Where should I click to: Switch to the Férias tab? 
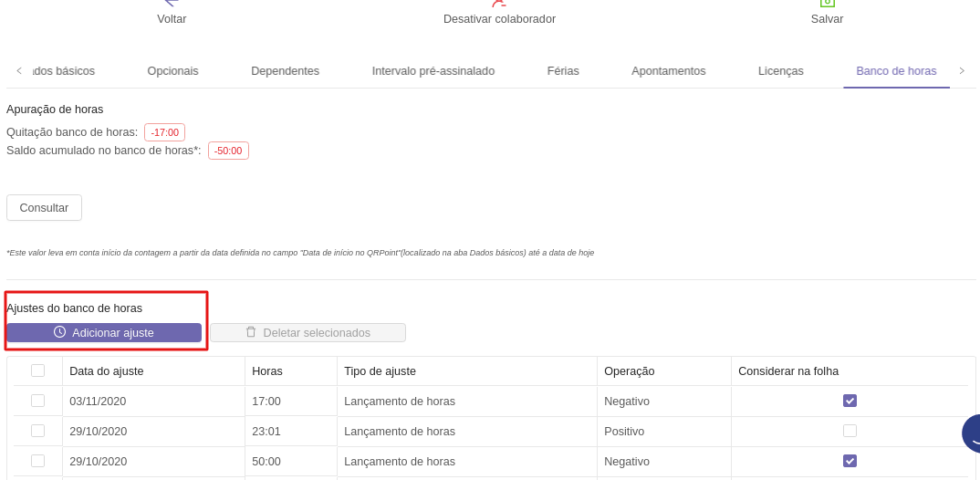click(563, 71)
